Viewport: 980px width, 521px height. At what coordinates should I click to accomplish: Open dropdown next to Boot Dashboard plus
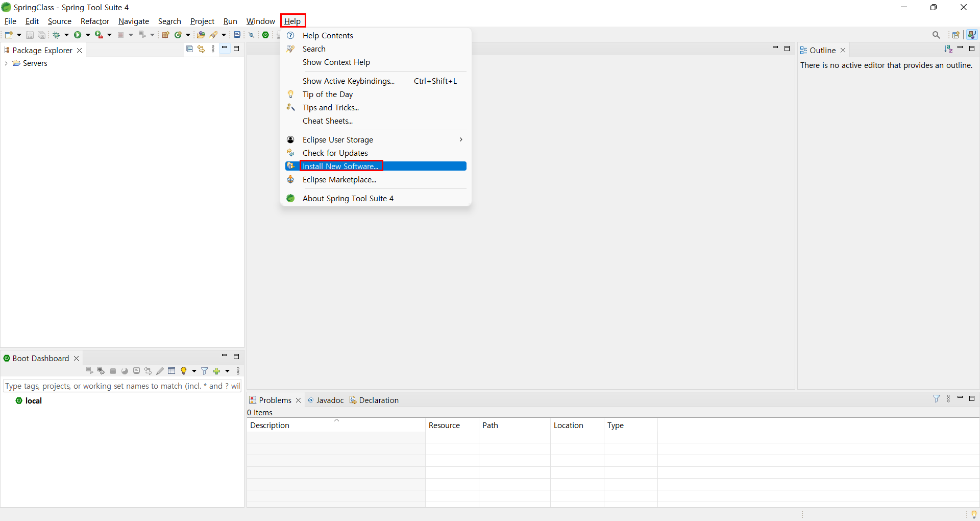click(227, 371)
